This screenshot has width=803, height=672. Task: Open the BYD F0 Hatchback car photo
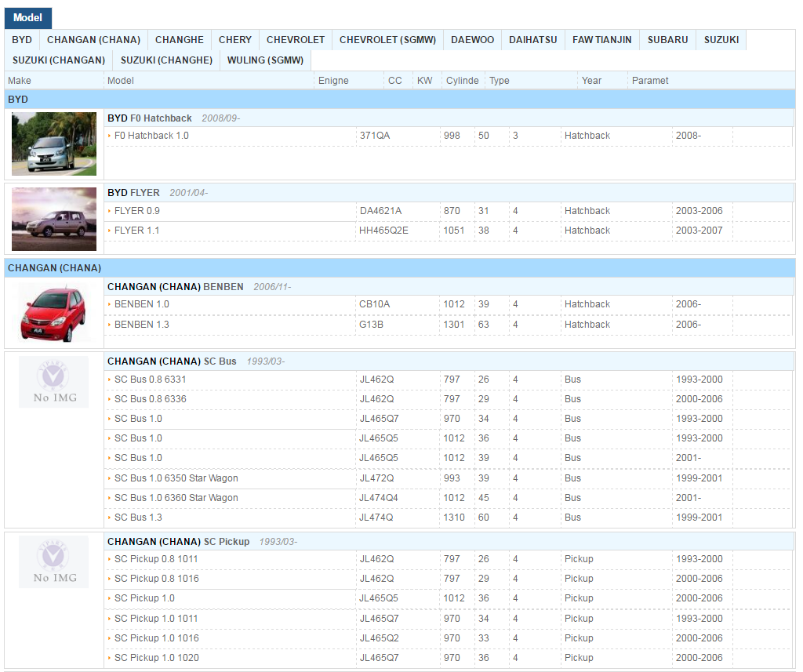click(x=54, y=144)
